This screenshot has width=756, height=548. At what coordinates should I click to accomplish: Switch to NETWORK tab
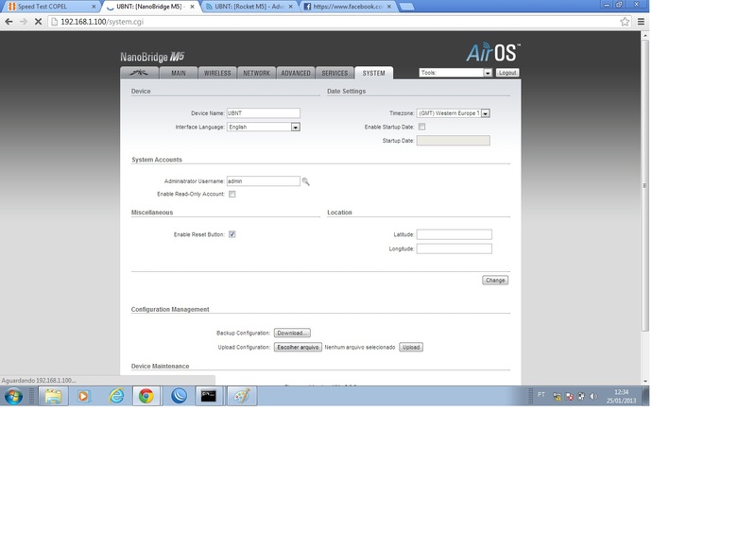tap(256, 73)
